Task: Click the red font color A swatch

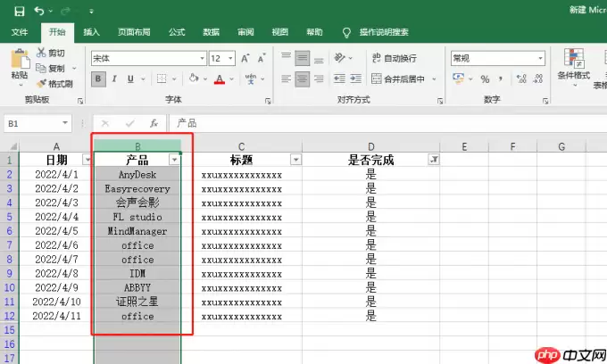Action: tap(220, 79)
